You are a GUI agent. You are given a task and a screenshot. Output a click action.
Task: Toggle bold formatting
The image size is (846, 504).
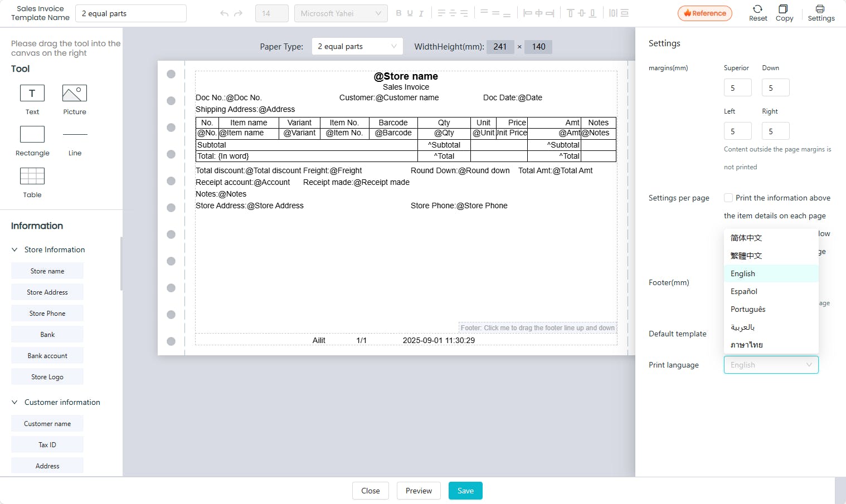click(398, 13)
